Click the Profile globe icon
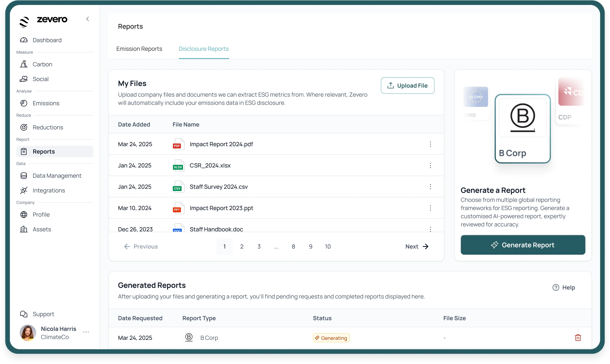The height and width of the screenshot is (364, 610). (x=24, y=214)
